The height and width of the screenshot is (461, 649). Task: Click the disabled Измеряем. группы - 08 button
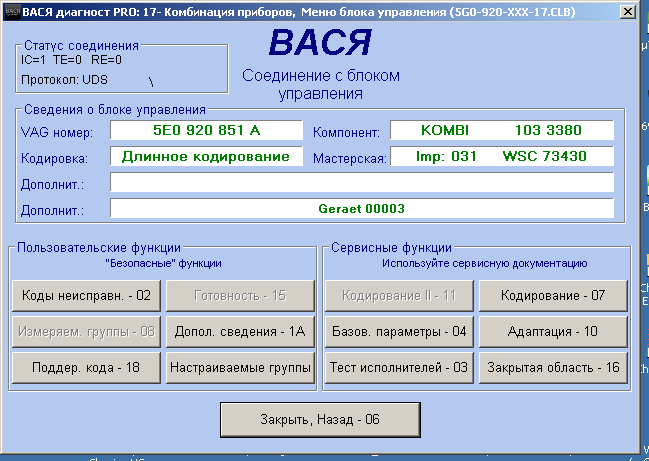coord(86,331)
